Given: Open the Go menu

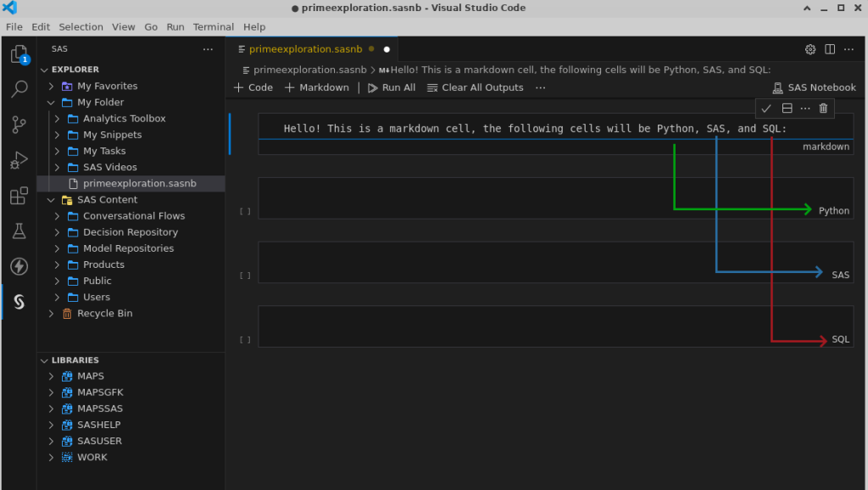Looking at the screenshot, I should click(x=151, y=27).
